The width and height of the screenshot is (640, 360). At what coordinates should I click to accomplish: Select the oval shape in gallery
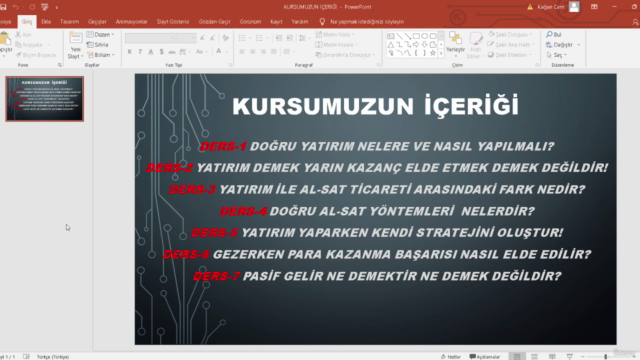click(424, 36)
